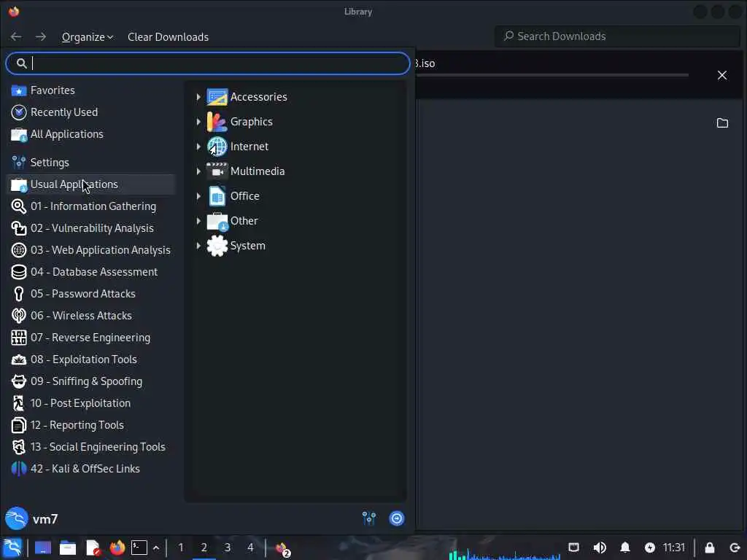Show desktop via taskbar icon
Image resolution: width=747 pixels, height=560 pixels.
click(x=43, y=548)
